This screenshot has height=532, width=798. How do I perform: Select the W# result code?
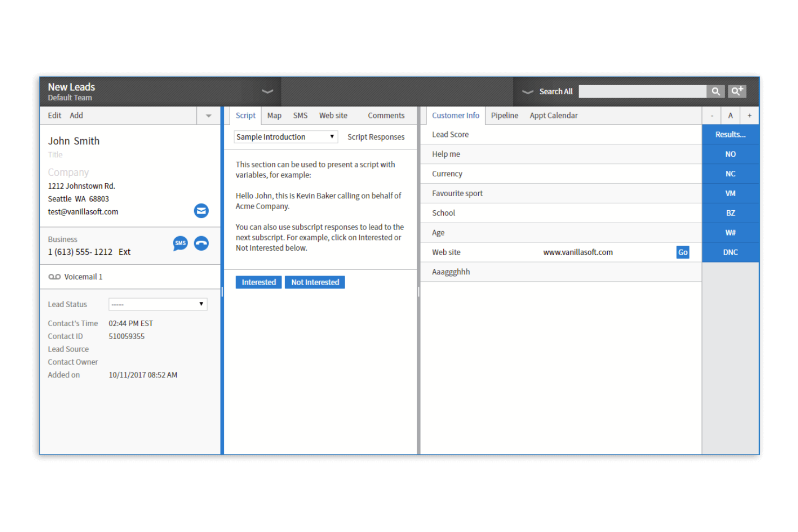pyautogui.click(x=731, y=233)
